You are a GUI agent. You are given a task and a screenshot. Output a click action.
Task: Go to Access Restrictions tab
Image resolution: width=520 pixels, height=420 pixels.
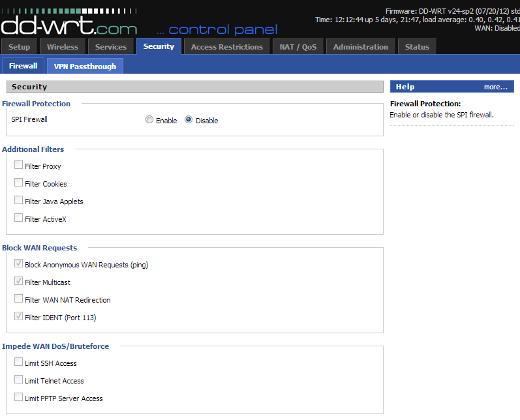pos(226,47)
